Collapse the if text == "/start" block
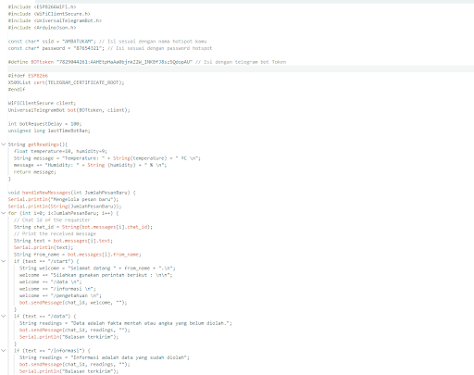 click(x=4, y=261)
